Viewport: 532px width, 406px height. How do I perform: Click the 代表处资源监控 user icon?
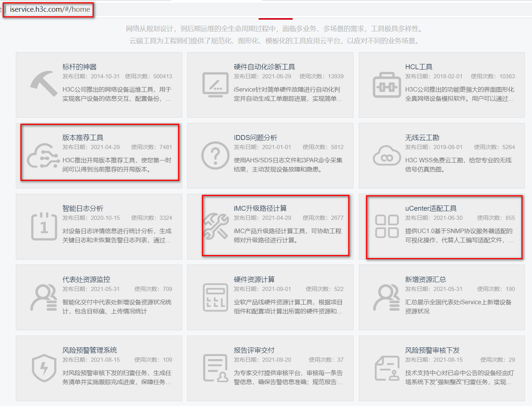click(44, 297)
